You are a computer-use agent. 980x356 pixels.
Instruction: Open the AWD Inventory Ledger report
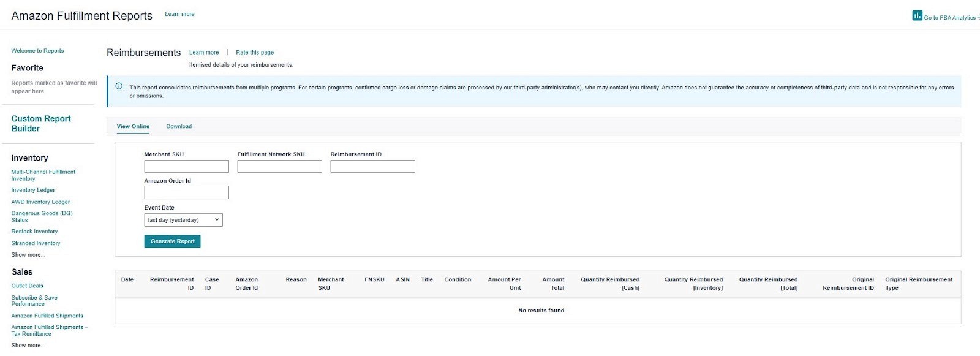(x=40, y=202)
